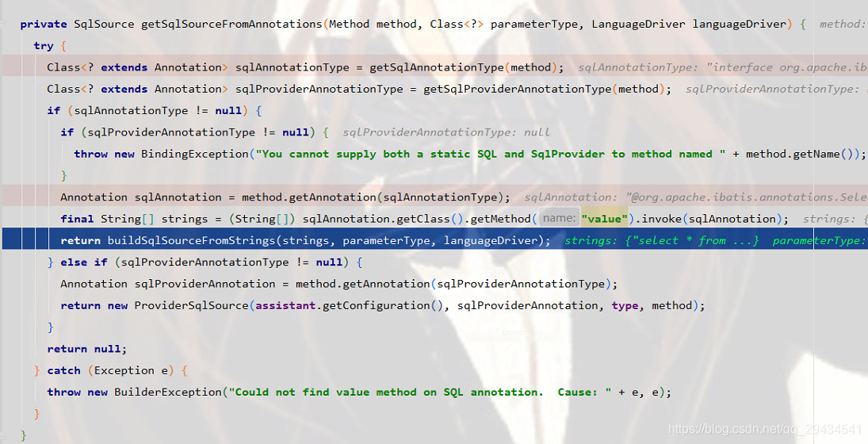Screen dimensions: 868x444
Task: Click the "Could not find value method" string
Action: tap(419, 392)
